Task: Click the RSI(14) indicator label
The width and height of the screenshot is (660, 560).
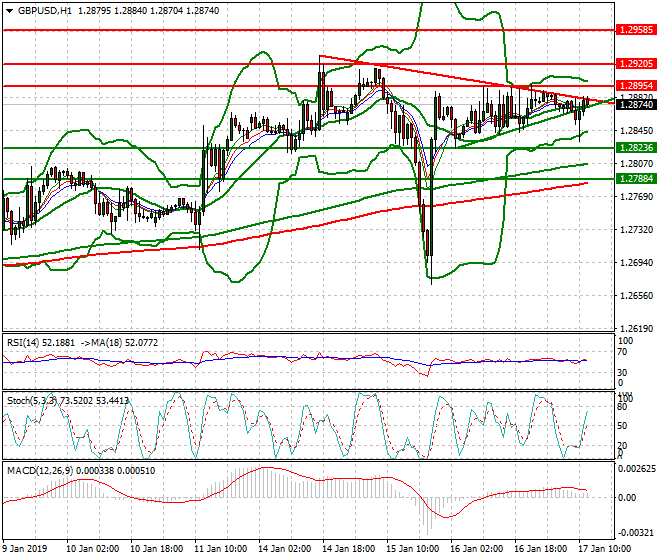Action: tap(27, 342)
